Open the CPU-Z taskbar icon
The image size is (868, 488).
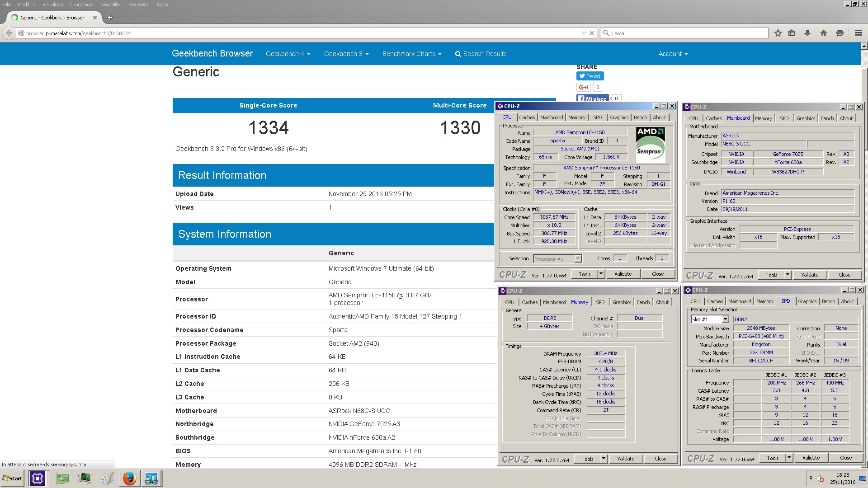point(38,478)
